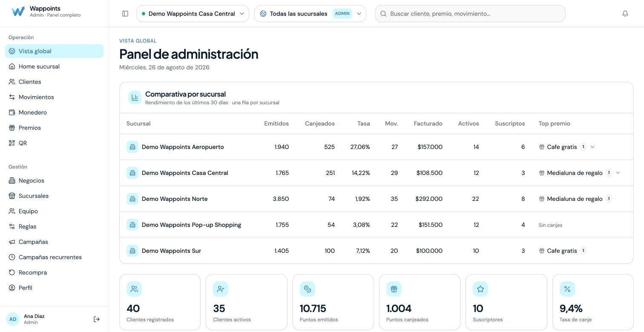Image resolution: width=644 pixels, height=332 pixels.
Task: Click the Clientes registrados people icon
Action: (x=134, y=289)
